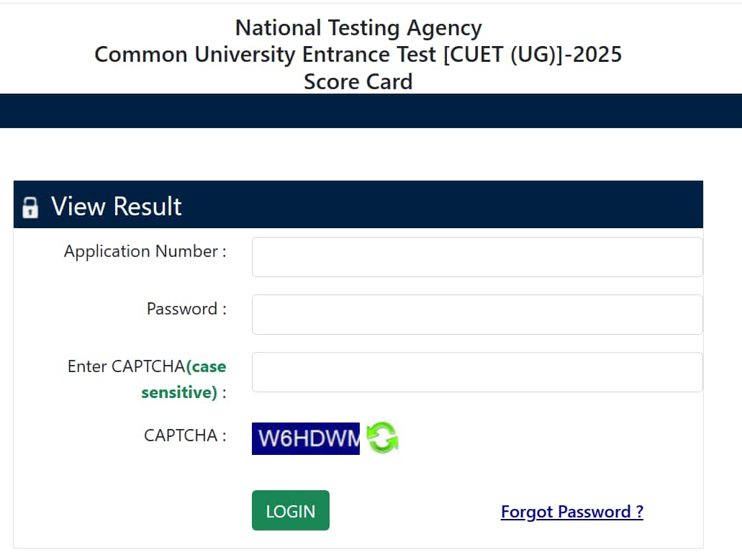Refresh the CAPTCHA with green arrows icon
742x560 pixels.
pos(382,438)
